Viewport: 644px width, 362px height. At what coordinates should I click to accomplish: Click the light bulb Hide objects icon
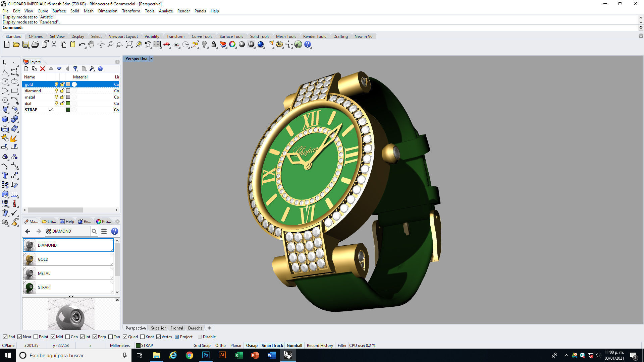point(204,45)
